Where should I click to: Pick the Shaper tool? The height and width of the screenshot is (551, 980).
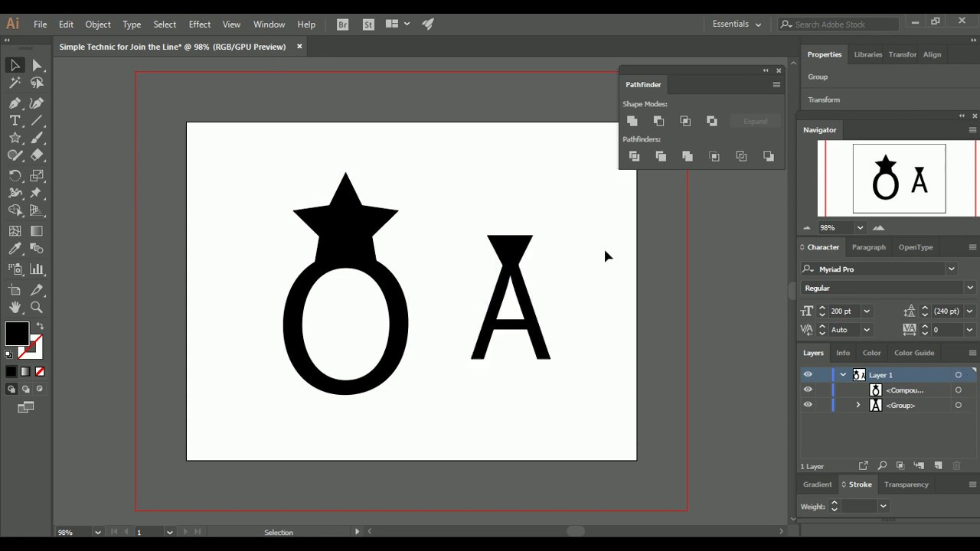click(x=15, y=155)
